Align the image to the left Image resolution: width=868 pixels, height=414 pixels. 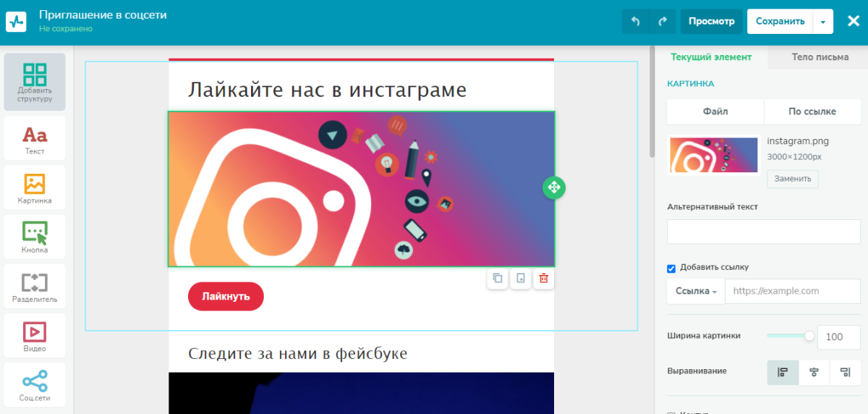click(x=783, y=372)
